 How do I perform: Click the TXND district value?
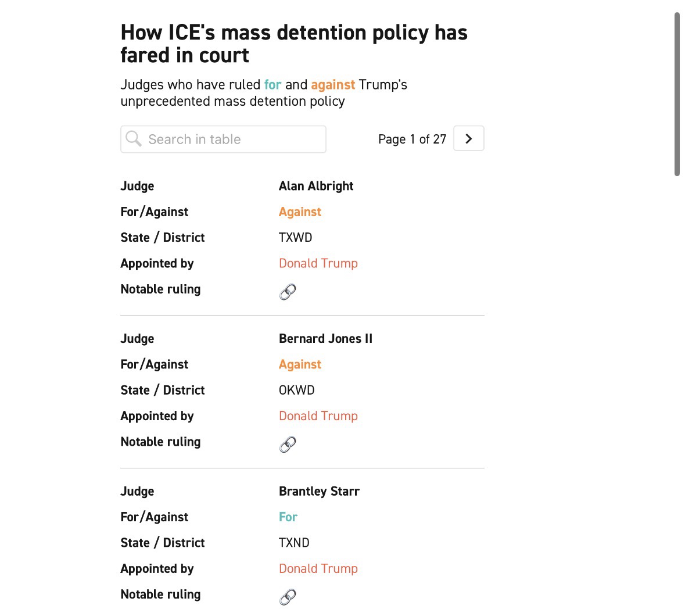pos(294,543)
